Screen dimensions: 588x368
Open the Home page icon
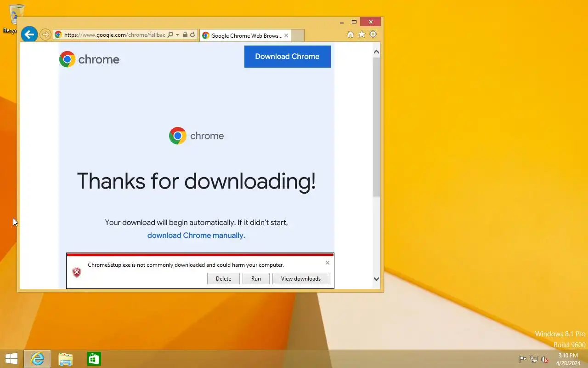pos(351,34)
